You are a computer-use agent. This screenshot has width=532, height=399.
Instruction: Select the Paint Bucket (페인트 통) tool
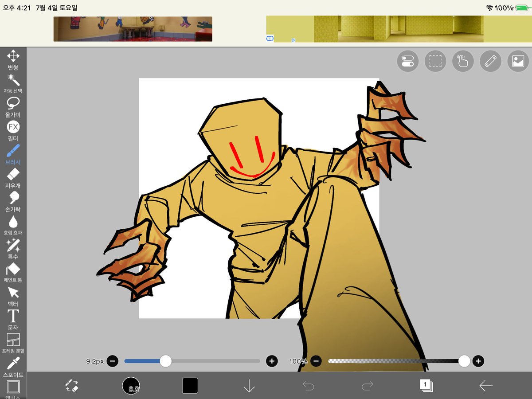[13, 273]
